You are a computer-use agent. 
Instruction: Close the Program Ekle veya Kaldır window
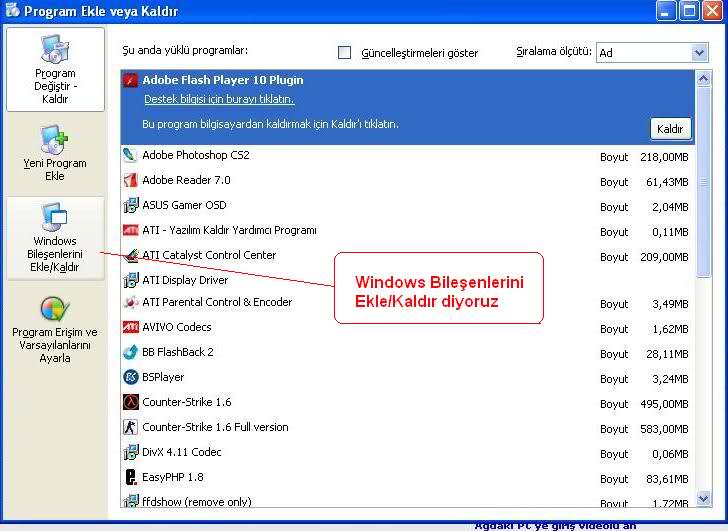click(713, 11)
